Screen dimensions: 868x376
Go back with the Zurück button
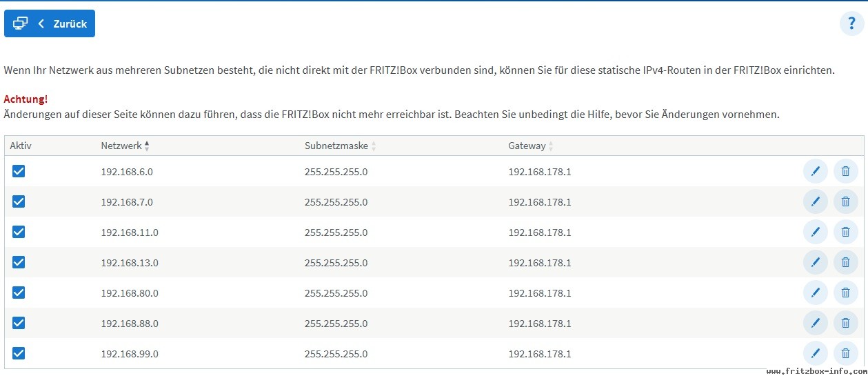click(x=50, y=23)
